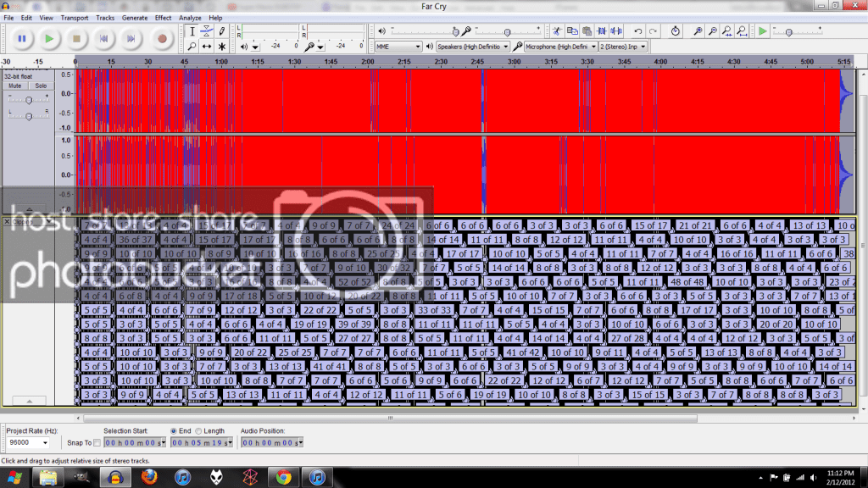Open the Microphone input device dropdown
This screenshot has width=868, height=488.
[561, 47]
